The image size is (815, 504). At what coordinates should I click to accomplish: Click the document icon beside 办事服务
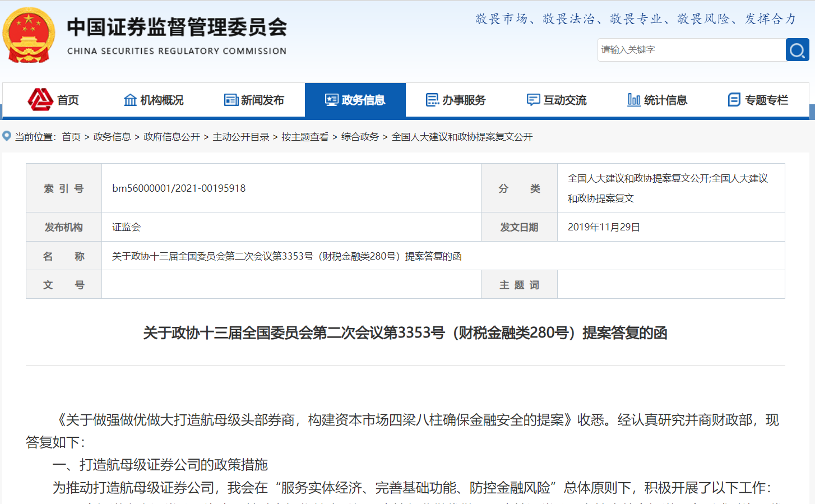click(x=432, y=100)
